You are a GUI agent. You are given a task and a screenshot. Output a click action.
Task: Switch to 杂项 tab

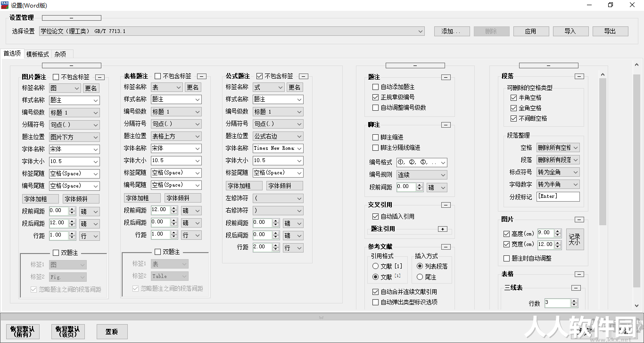pos(60,54)
